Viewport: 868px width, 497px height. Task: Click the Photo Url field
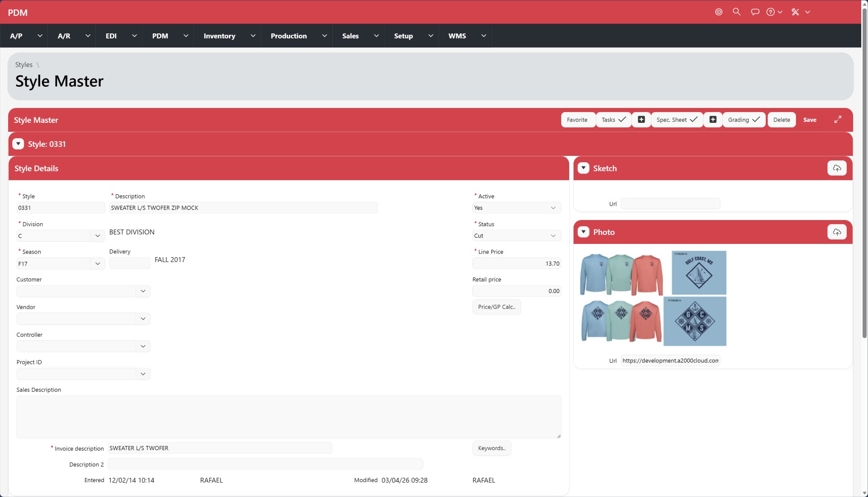coord(670,361)
